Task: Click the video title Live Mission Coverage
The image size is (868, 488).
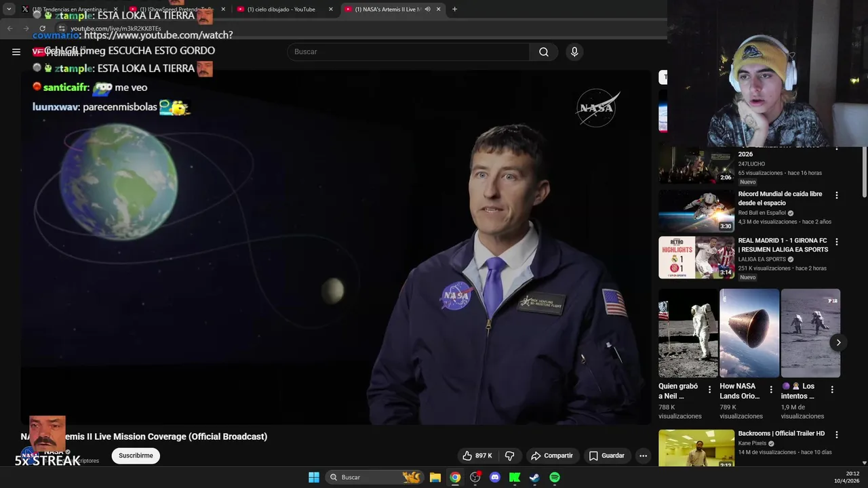Action: click(x=144, y=436)
